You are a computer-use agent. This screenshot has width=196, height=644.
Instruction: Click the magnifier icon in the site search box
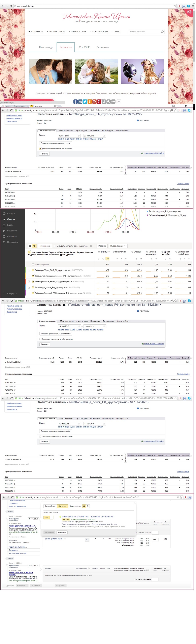(x=163, y=32)
